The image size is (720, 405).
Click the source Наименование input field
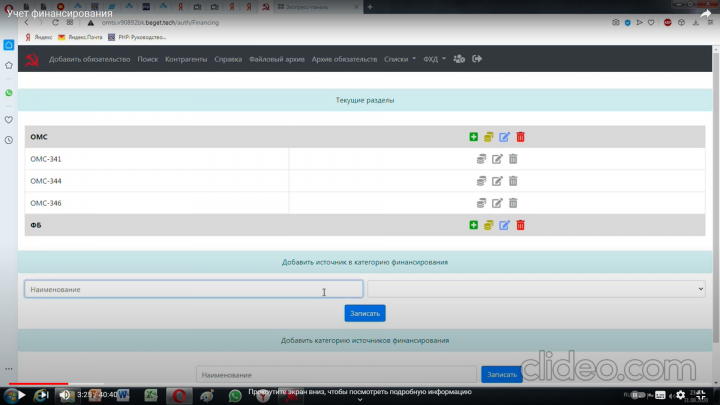(194, 289)
